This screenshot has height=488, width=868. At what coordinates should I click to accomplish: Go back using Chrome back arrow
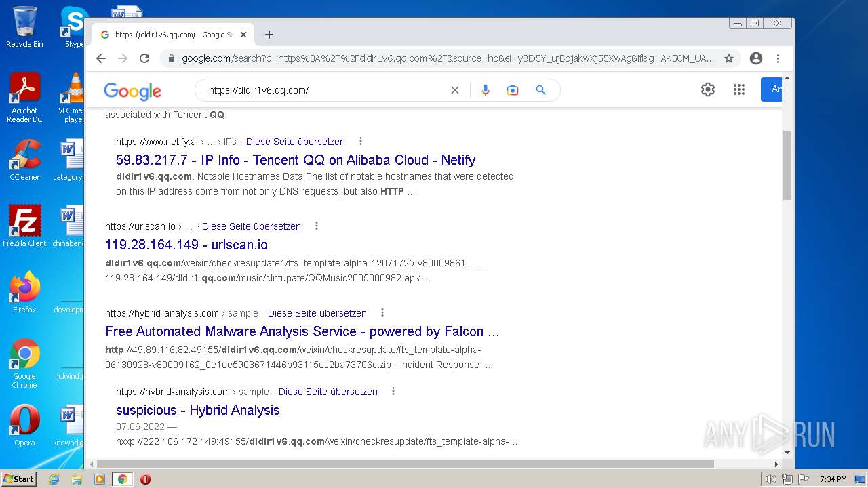(101, 58)
